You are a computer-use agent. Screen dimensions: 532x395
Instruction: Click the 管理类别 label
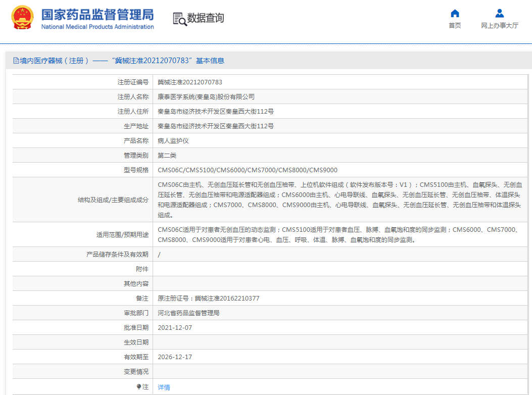(136, 156)
